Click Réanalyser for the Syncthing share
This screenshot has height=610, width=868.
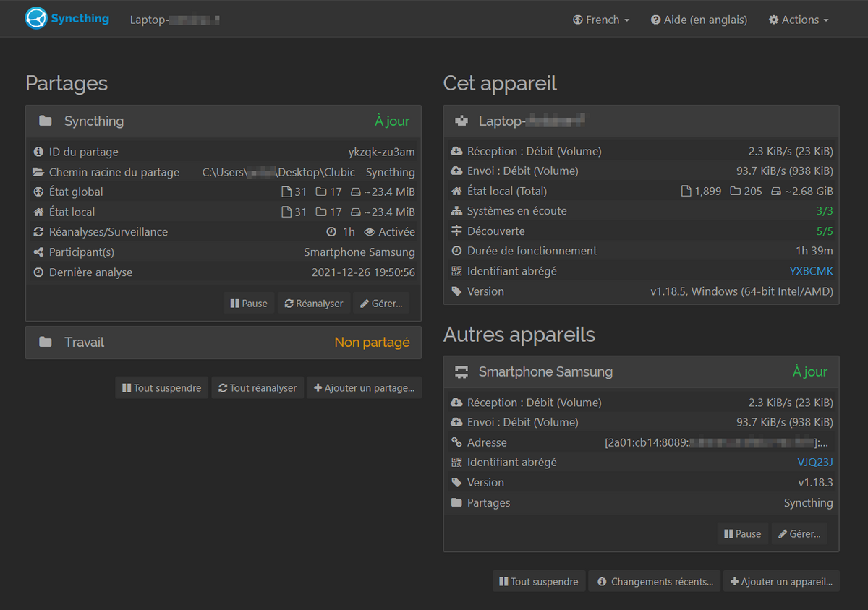[314, 304]
